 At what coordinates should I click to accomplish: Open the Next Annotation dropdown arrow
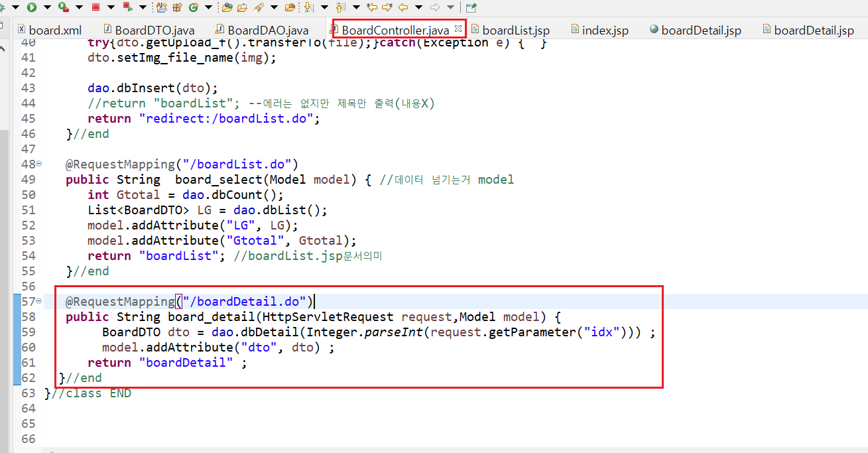tap(324, 7)
